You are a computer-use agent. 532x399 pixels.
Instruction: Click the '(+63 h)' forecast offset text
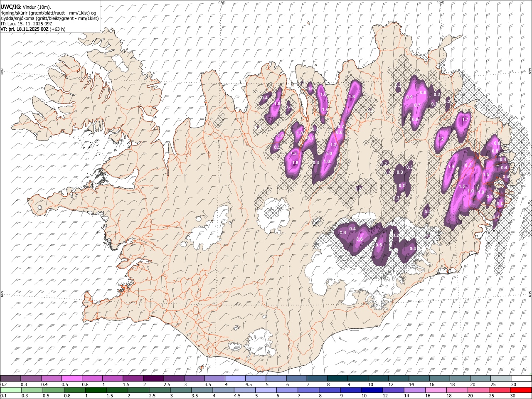pos(57,29)
